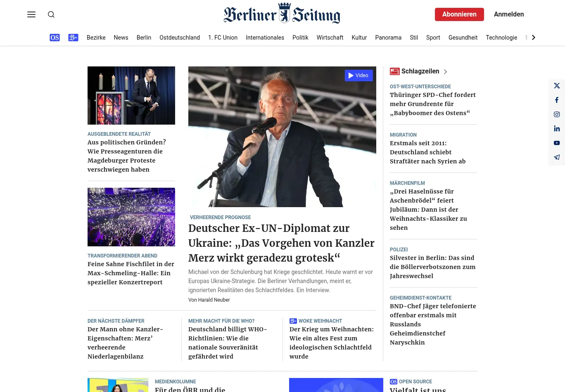The width and height of the screenshot is (565, 392).
Task: Open the Wirtschaft category
Action: click(330, 38)
